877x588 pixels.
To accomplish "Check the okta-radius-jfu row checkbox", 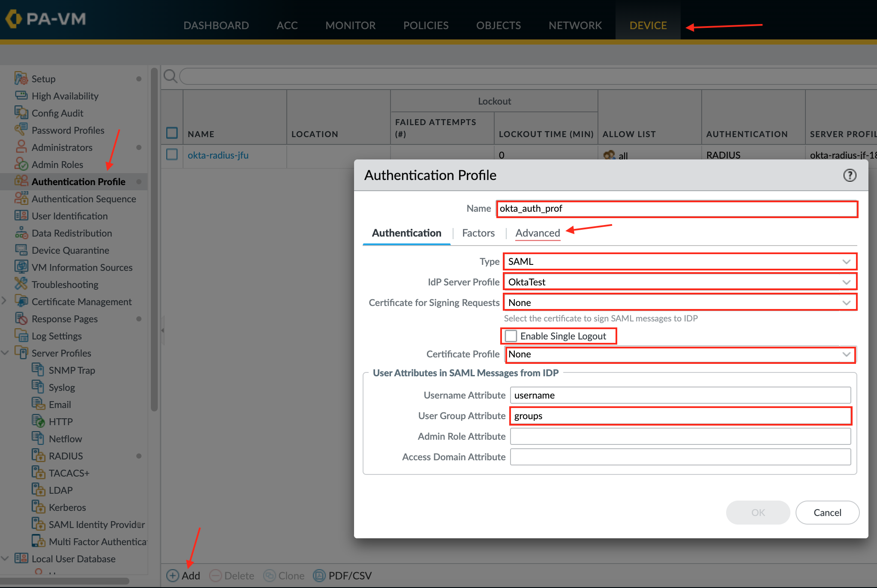I will (172, 155).
